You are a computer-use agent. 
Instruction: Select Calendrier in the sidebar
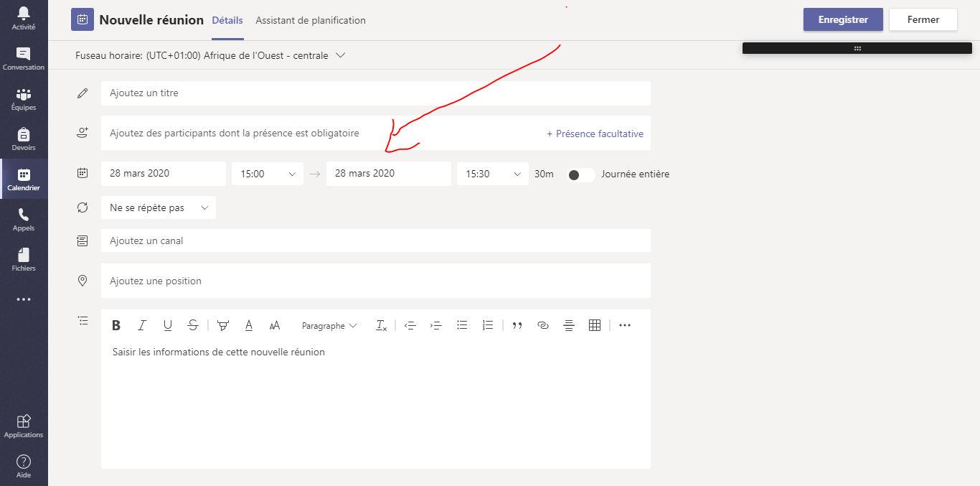coord(24,179)
